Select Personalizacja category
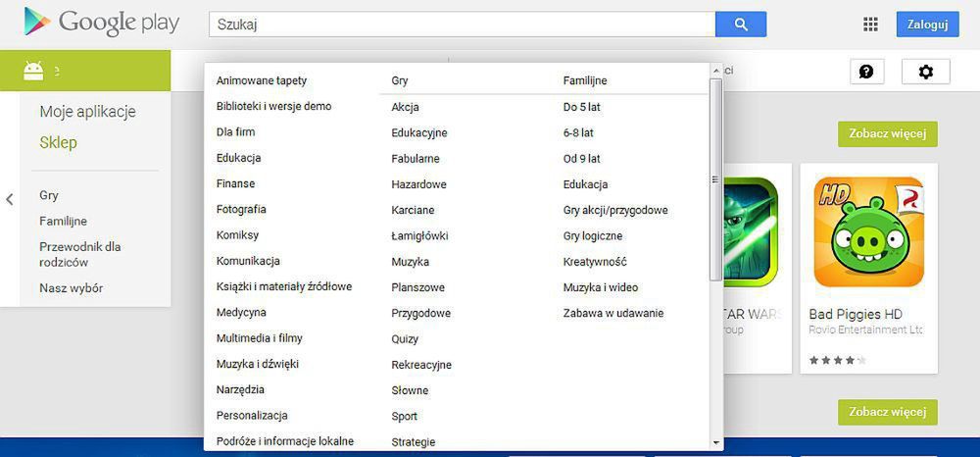The height and width of the screenshot is (457, 980). tap(252, 415)
